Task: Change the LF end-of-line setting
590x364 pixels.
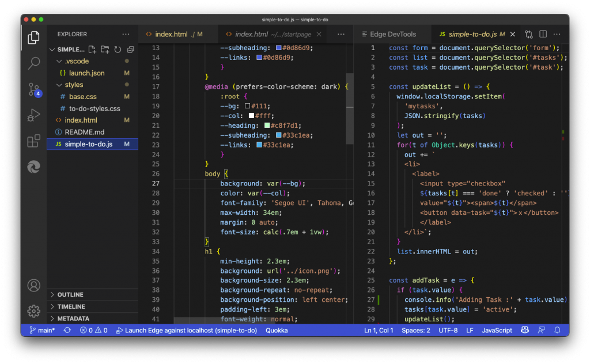Action: pyautogui.click(x=470, y=330)
